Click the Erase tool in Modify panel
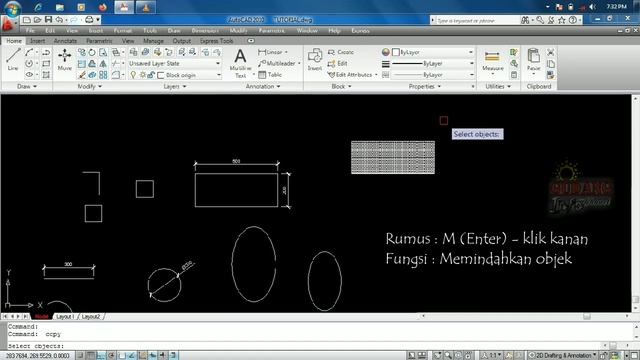Viewport: 640px width, 360px height. coord(82,75)
